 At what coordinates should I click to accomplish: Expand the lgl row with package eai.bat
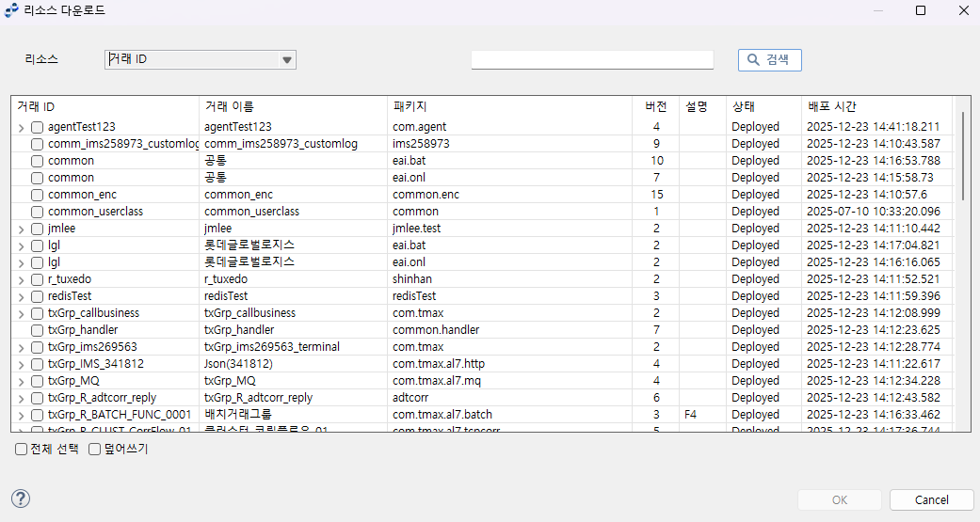click(22, 246)
